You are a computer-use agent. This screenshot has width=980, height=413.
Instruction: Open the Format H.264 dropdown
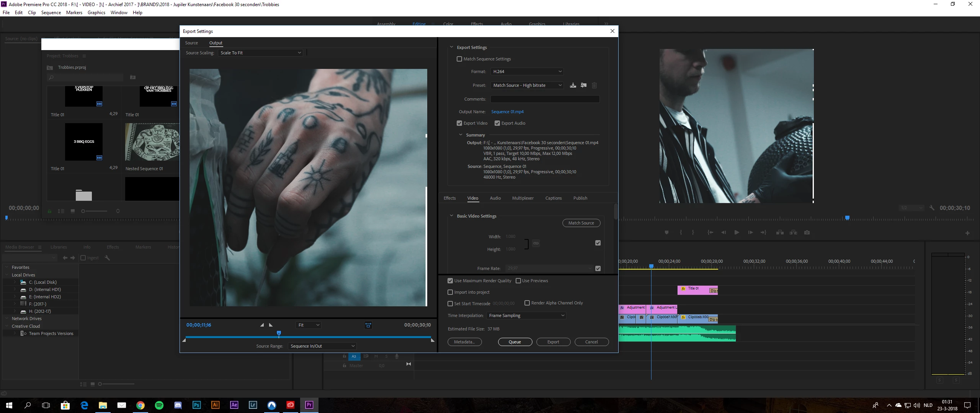point(527,72)
